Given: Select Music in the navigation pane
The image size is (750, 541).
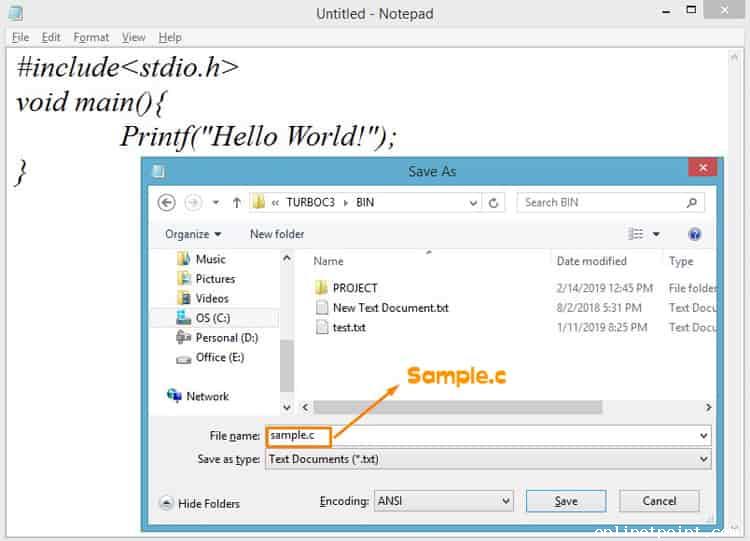Looking at the screenshot, I should [210, 259].
